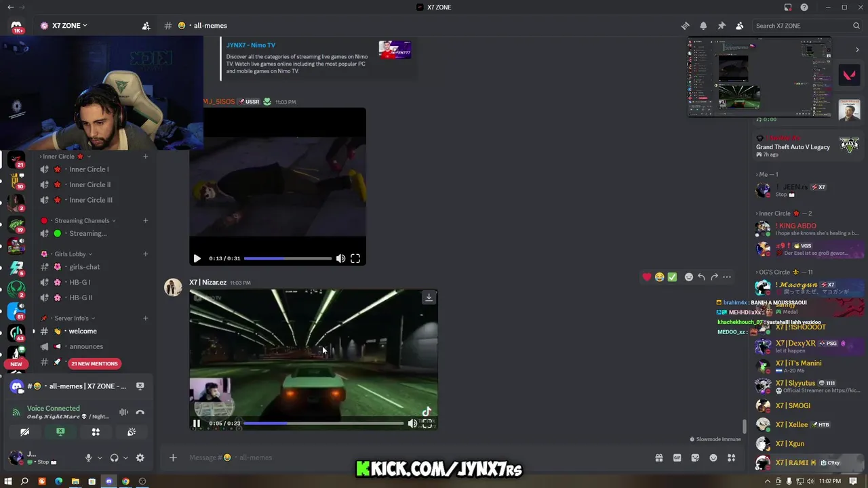This screenshot has height=488, width=868.
Task: Open the GIF picker
Action: 677,457
